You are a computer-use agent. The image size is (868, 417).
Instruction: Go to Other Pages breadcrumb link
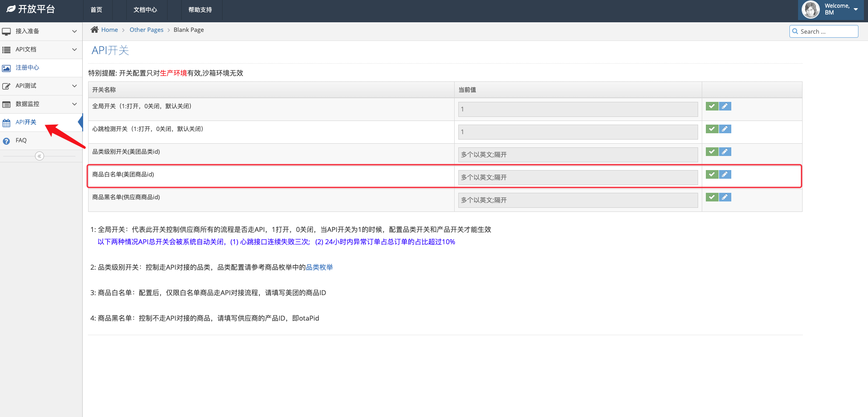click(146, 30)
